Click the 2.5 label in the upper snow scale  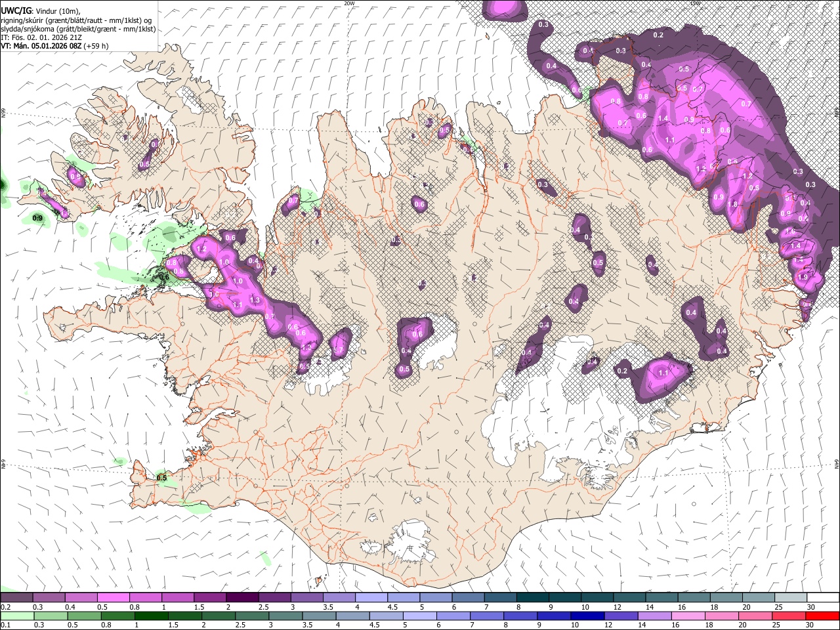(263, 607)
